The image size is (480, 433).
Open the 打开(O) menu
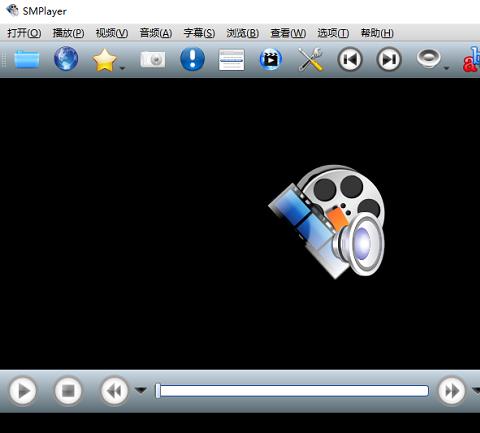pos(24,33)
